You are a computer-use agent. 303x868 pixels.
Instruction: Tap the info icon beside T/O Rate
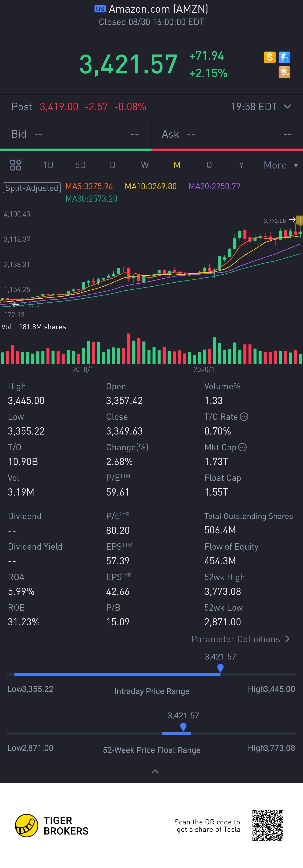pyautogui.click(x=244, y=417)
